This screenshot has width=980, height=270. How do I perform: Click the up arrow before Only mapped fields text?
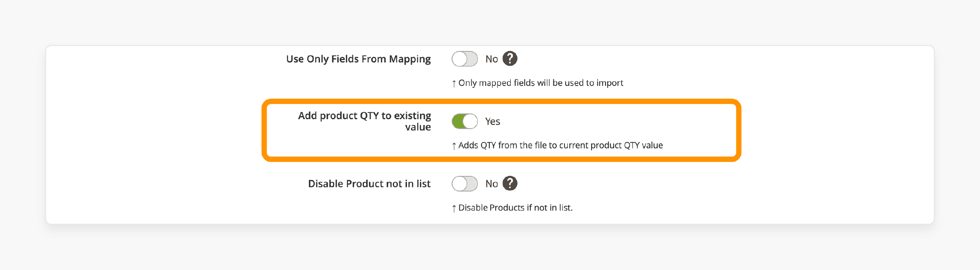[454, 83]
